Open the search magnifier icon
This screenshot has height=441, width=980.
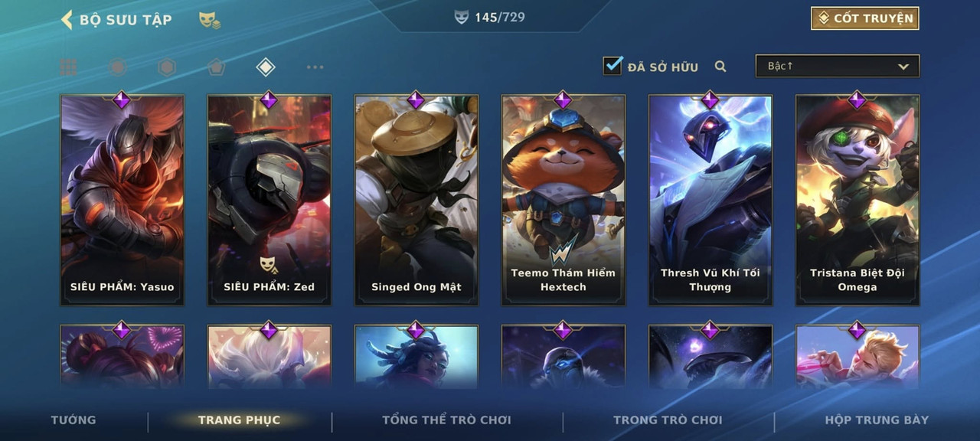pyautogui.click(x=720, y=67)
